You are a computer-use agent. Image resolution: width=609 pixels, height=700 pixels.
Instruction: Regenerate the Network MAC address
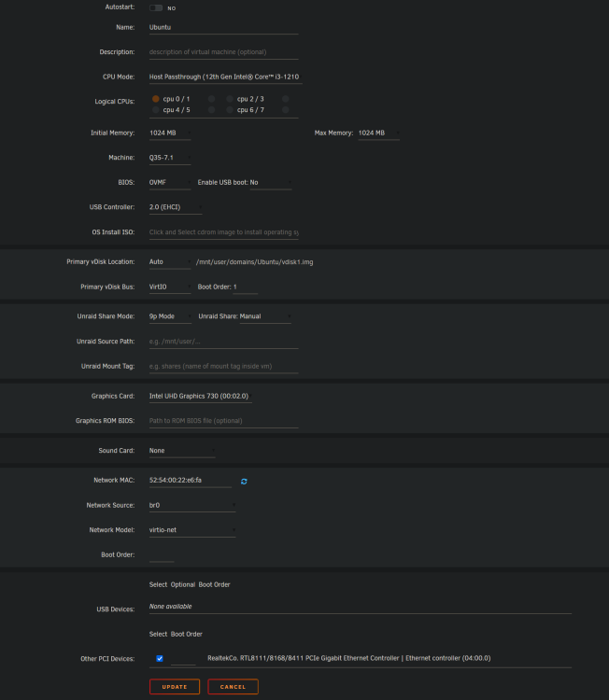pyautogui.click(x=244, y=482)
